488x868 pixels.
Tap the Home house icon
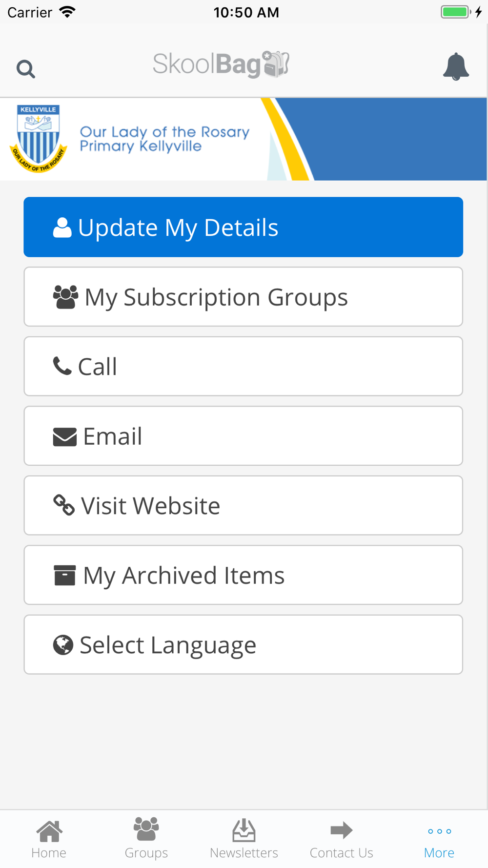pos(49,831)
